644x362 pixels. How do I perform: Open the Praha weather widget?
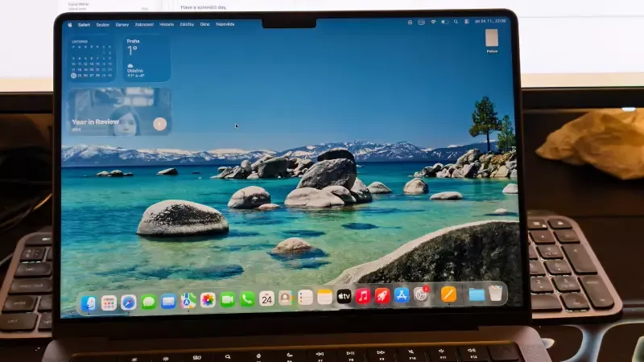(147, 58)
